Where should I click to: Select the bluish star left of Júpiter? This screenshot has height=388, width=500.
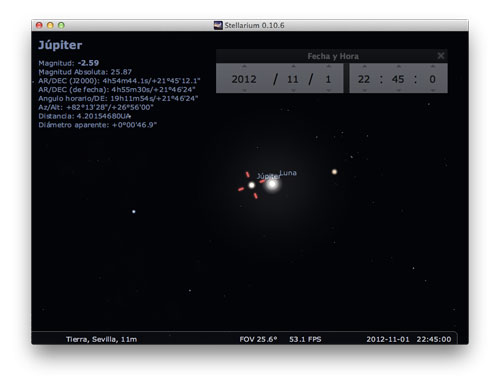click(x=134, y=212)
